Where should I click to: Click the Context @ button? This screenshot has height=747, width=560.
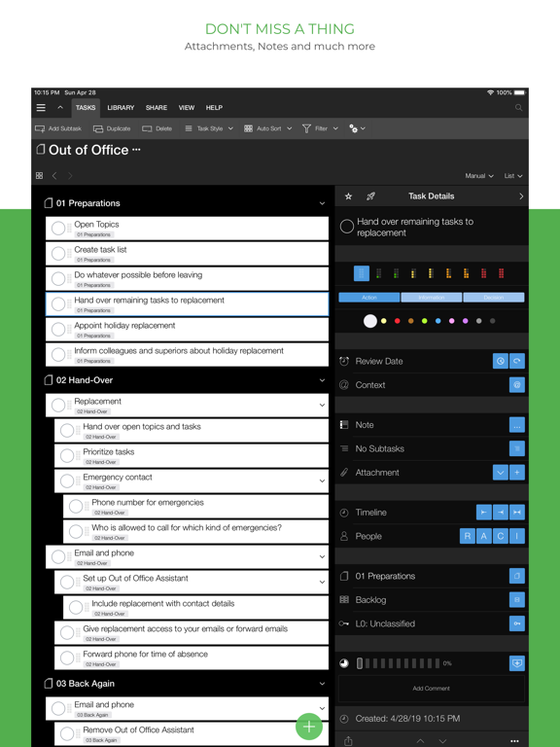pyautogui.click(x=517, y=385)
